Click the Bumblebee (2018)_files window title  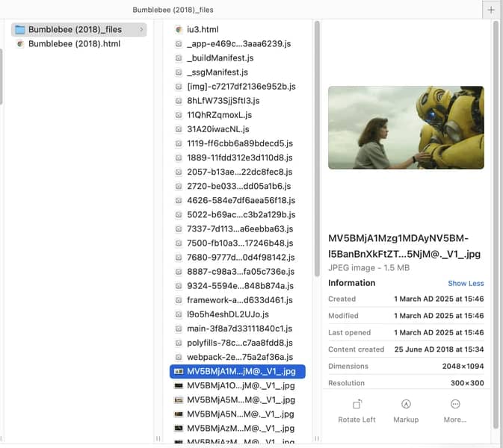click(173, 10)
